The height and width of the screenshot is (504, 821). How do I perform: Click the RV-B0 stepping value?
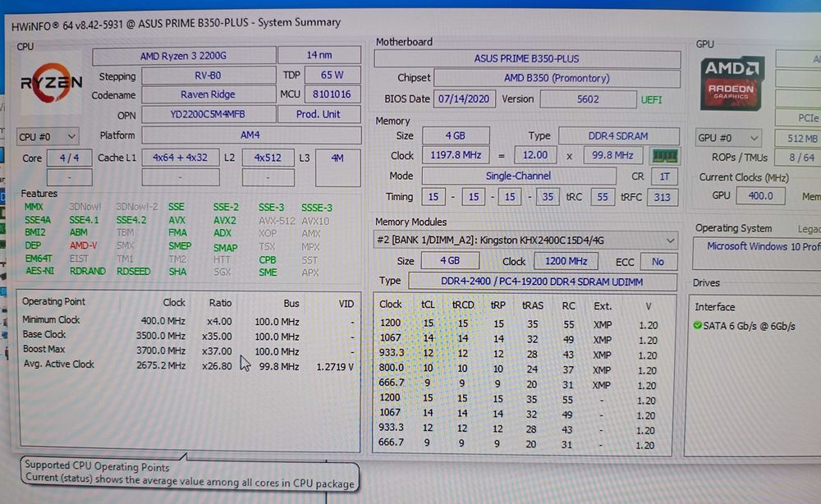pos(209,76)
